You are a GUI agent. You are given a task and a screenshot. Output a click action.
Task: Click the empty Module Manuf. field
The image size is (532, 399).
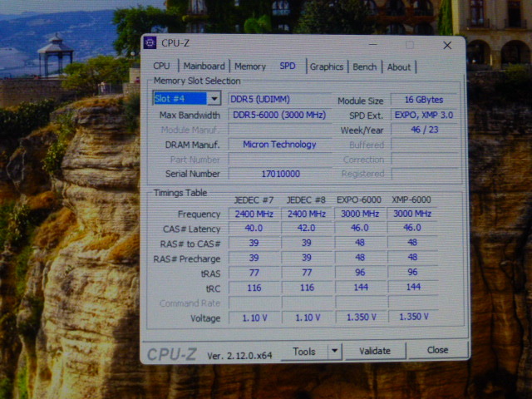pyautogui.click(x=279, y=130)
